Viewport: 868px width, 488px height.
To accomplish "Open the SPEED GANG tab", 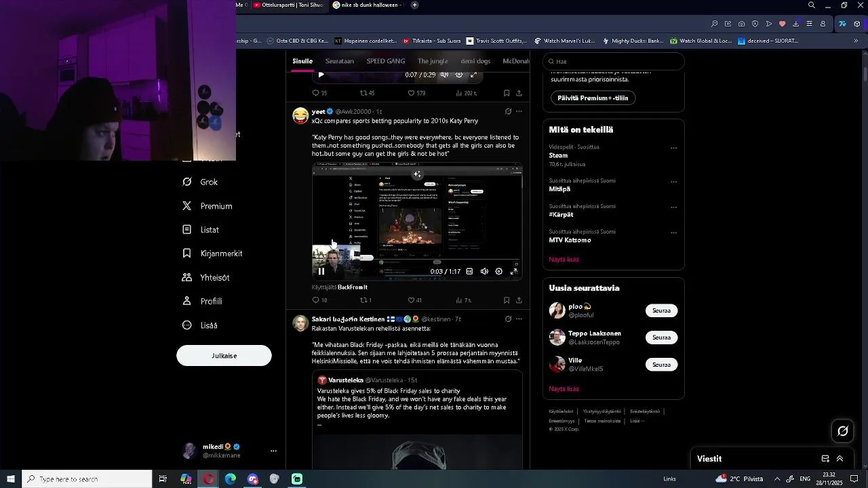I will point(386,61).
